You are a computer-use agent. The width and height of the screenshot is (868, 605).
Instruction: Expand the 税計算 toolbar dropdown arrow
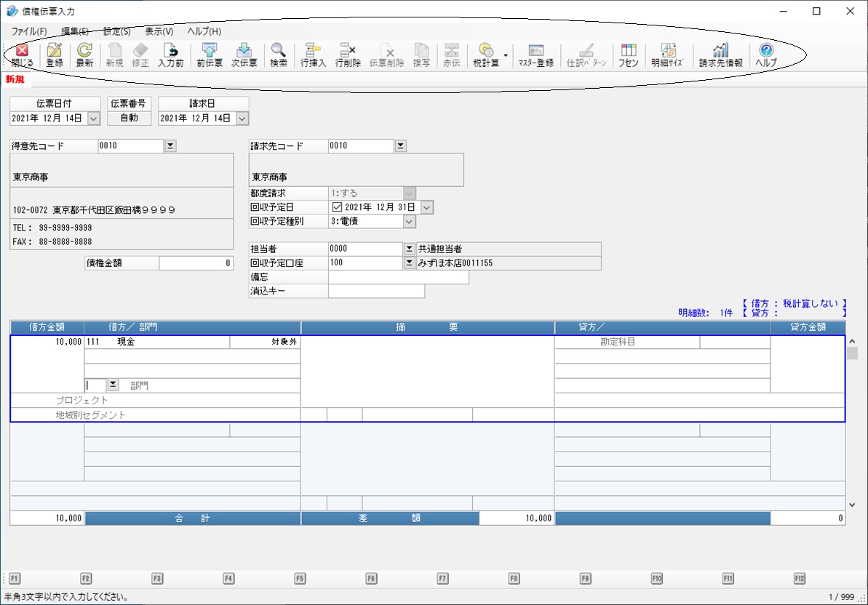505,55
